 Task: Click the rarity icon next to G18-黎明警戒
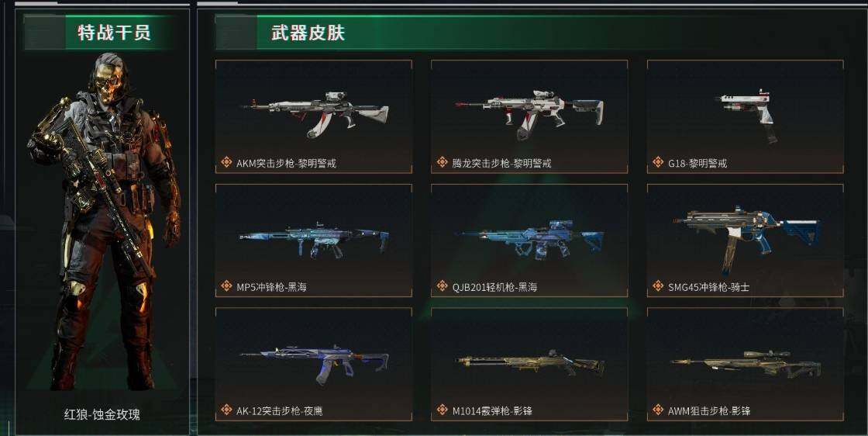pyautogui.click(x=658, y=162)
